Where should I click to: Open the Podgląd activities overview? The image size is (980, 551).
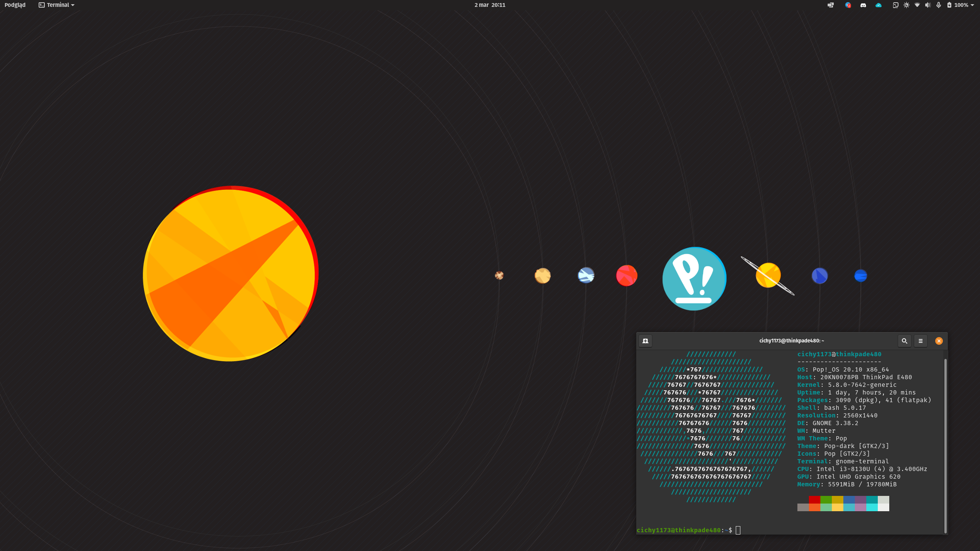(15, 5)
